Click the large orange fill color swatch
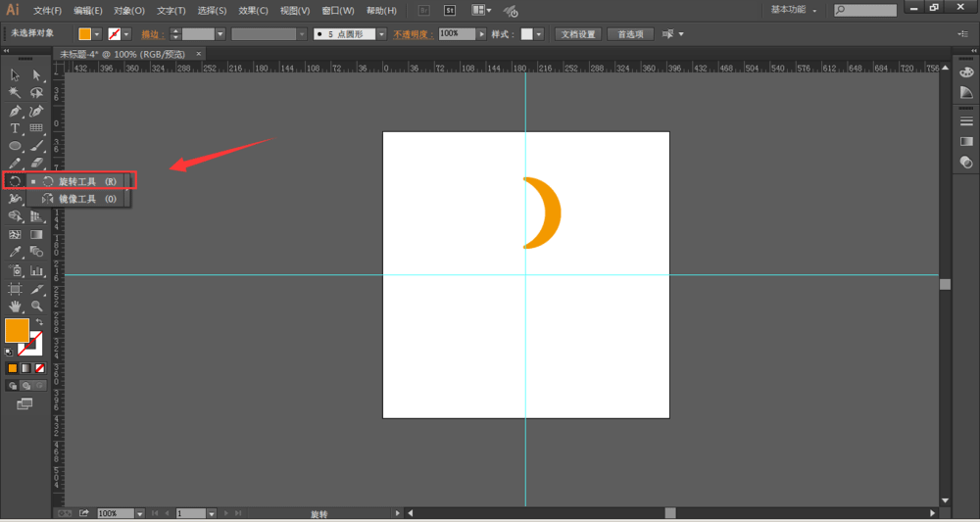This screenshot has width=980, height=522. coord(17,330)
